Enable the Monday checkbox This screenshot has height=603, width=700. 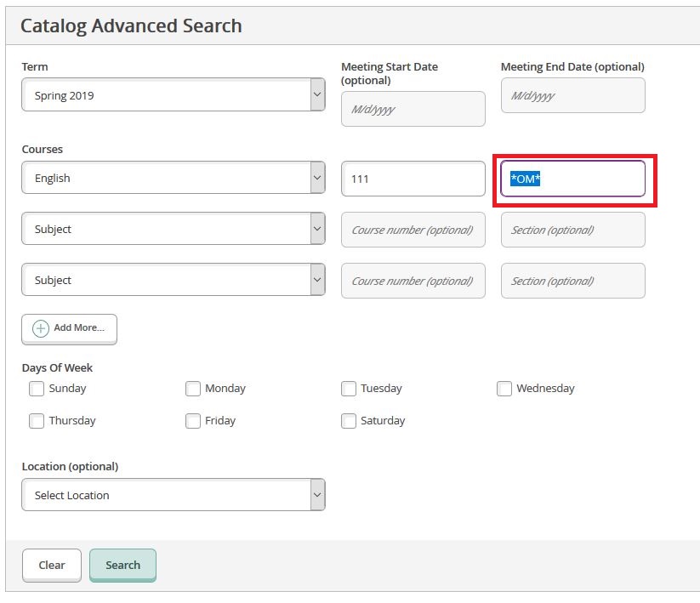coord(193,389)
